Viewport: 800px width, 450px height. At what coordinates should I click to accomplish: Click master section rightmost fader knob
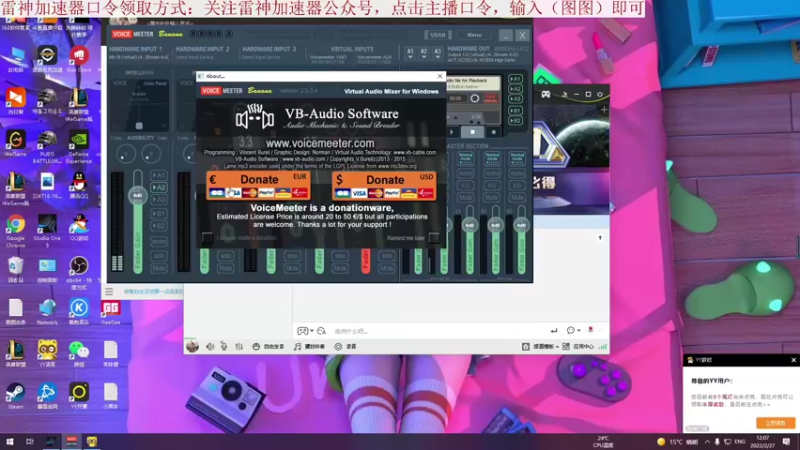coord(521,225)
